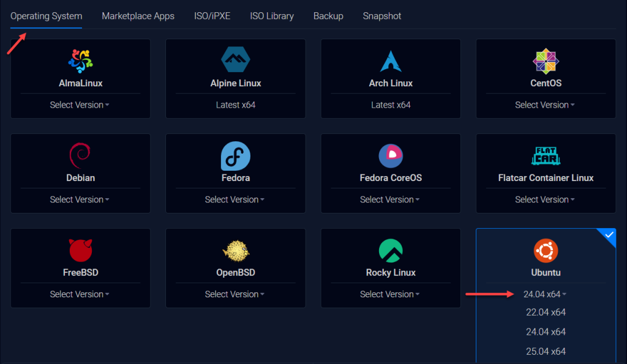Expand AlmaLinux Select Version dropdown
This screenshot has width=627, height=364.
[x=80, y=105]
